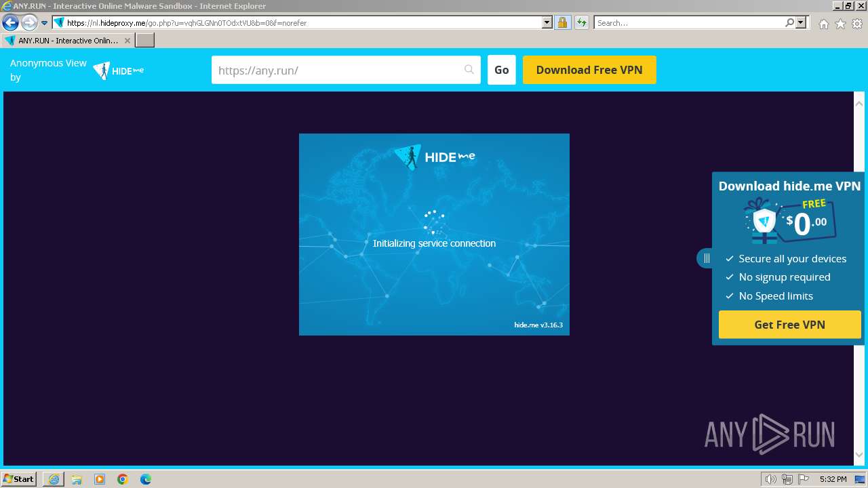Click the Download hide.me VPN heading
868x488 pixels.
pyautogui.click(x=789, y=186)
